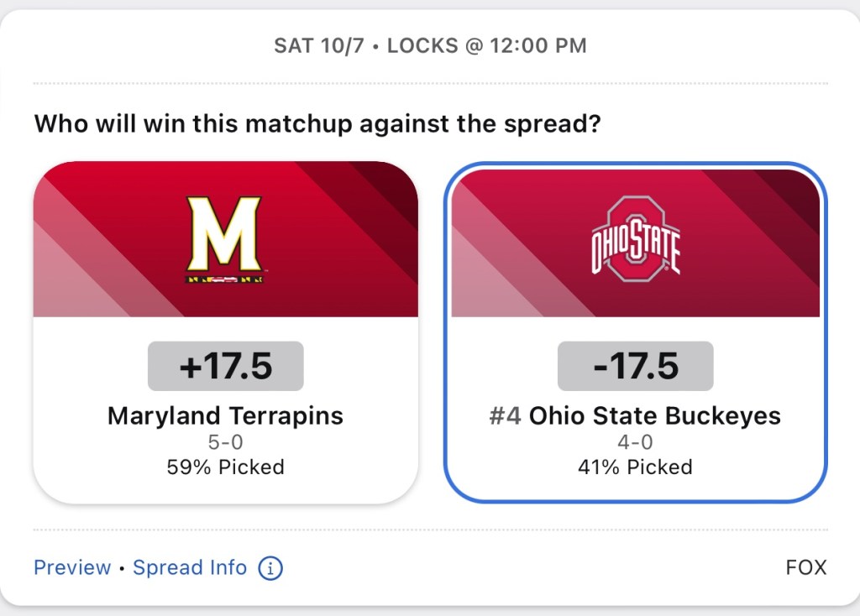Click the against-the-spread question text
Screen dimensions: 860x616
(x=317, y=125)
